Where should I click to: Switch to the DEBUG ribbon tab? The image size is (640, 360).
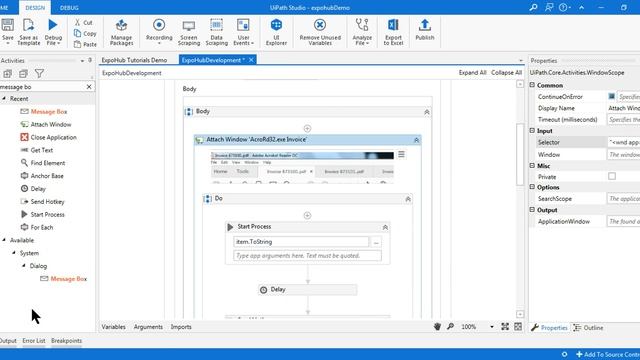coord(69,8)
